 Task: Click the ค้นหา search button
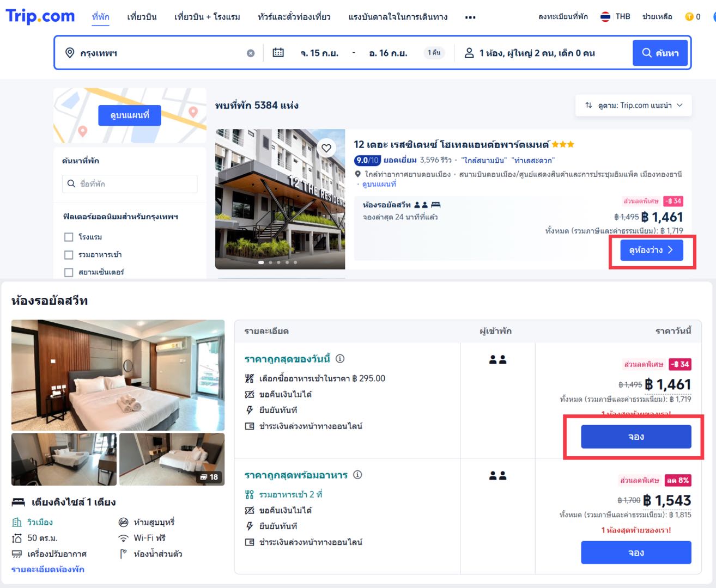tap(660, 52)
